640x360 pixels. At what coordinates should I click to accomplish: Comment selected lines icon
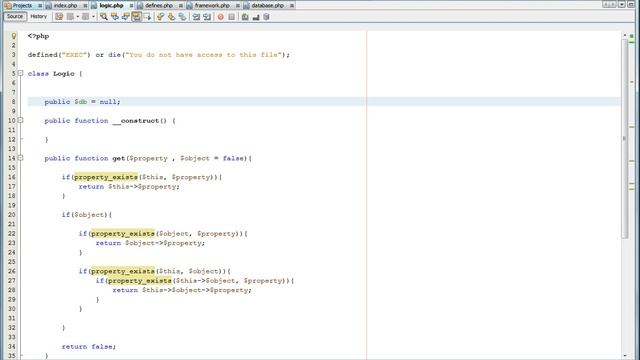point(245,17)
